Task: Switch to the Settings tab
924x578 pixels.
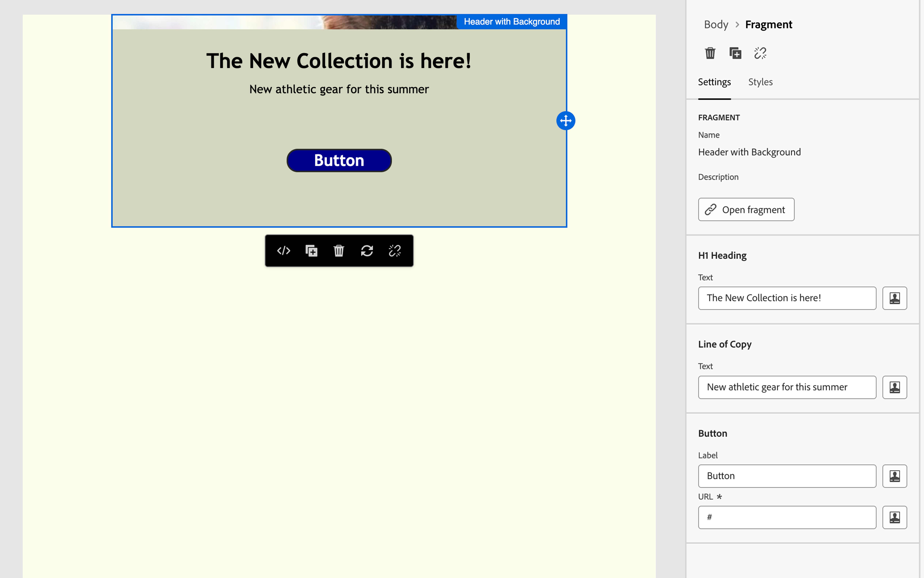Action: (x=714, y=82)
